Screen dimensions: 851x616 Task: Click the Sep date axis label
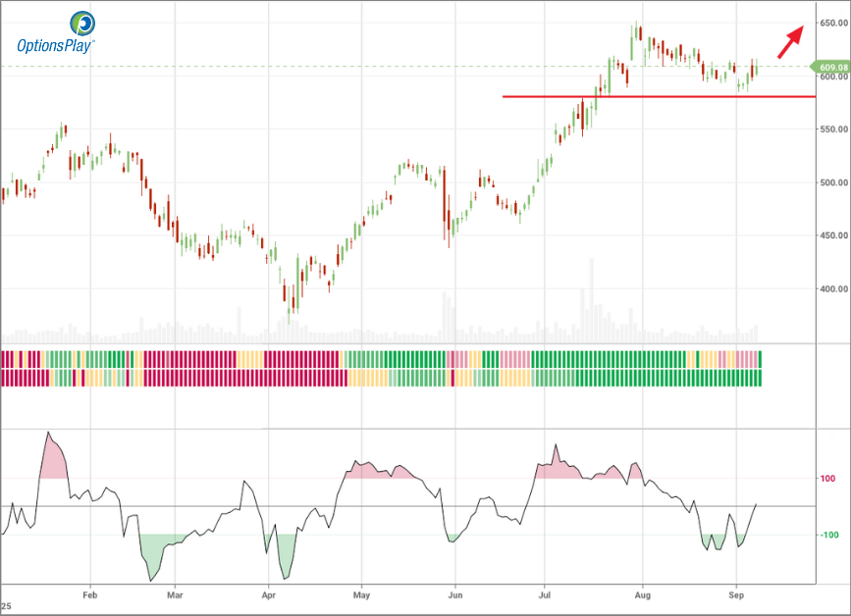[736, 594]
